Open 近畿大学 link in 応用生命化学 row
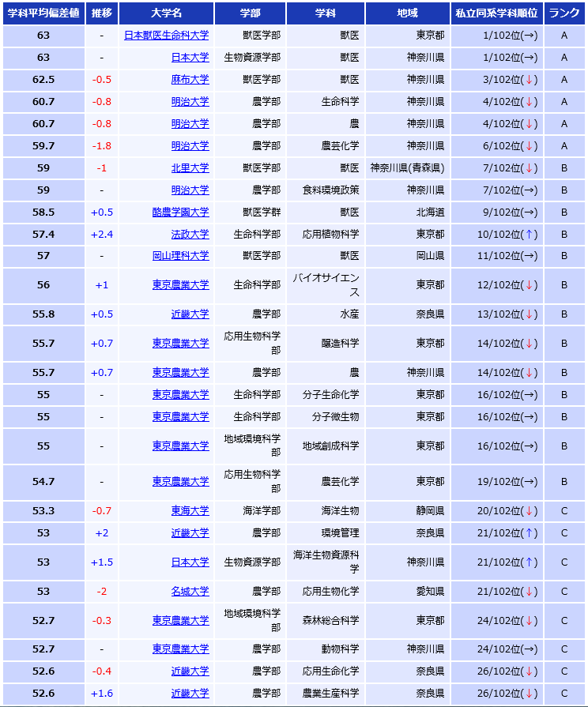This screenshot has width=588, height=707. coord(190,671)
